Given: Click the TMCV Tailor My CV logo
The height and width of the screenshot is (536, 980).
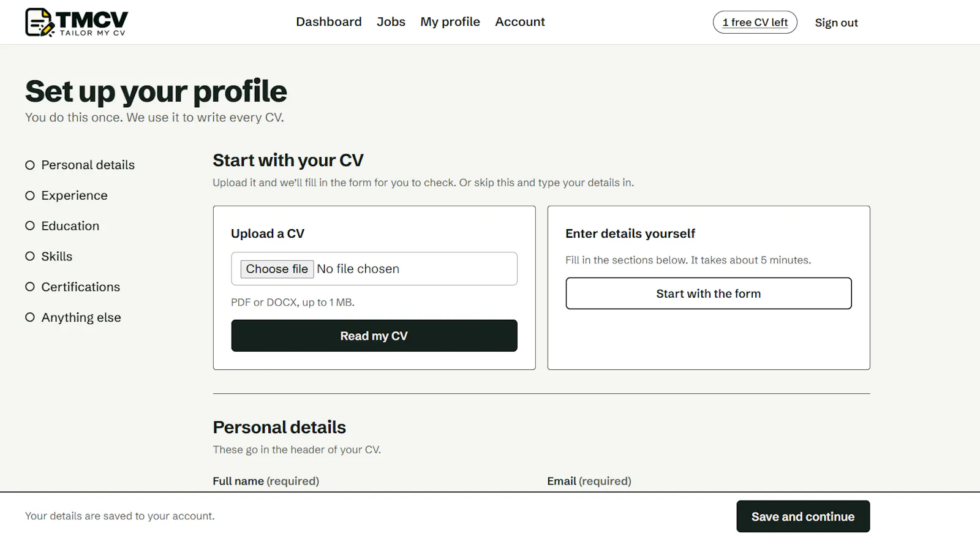Looking at the screenshot, I should pyautogui.click(x=77, y=23).
